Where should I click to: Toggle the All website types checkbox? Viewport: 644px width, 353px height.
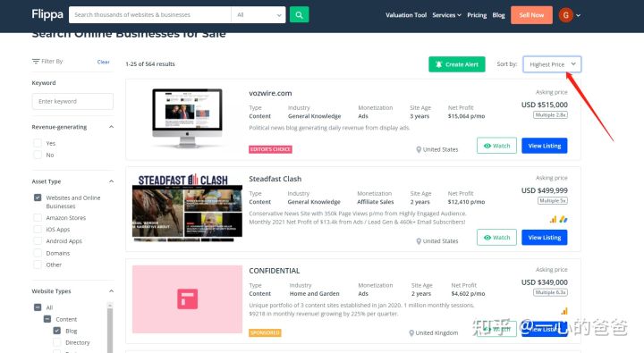click(x=38, y=307)
